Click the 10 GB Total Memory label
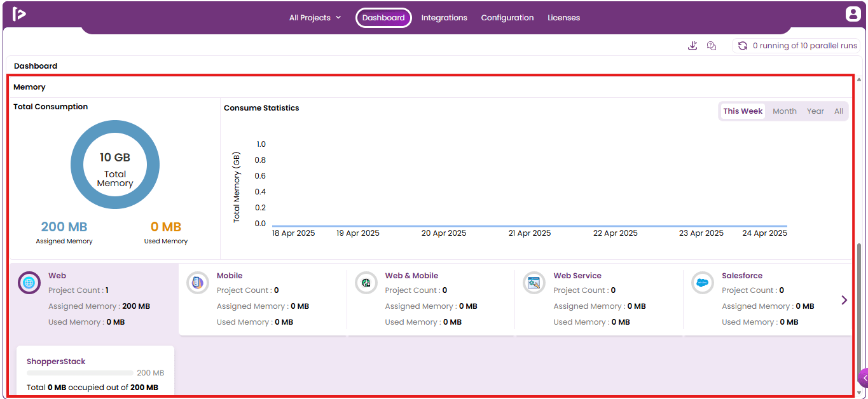This screenshot has width=868, height=399. 115,169
